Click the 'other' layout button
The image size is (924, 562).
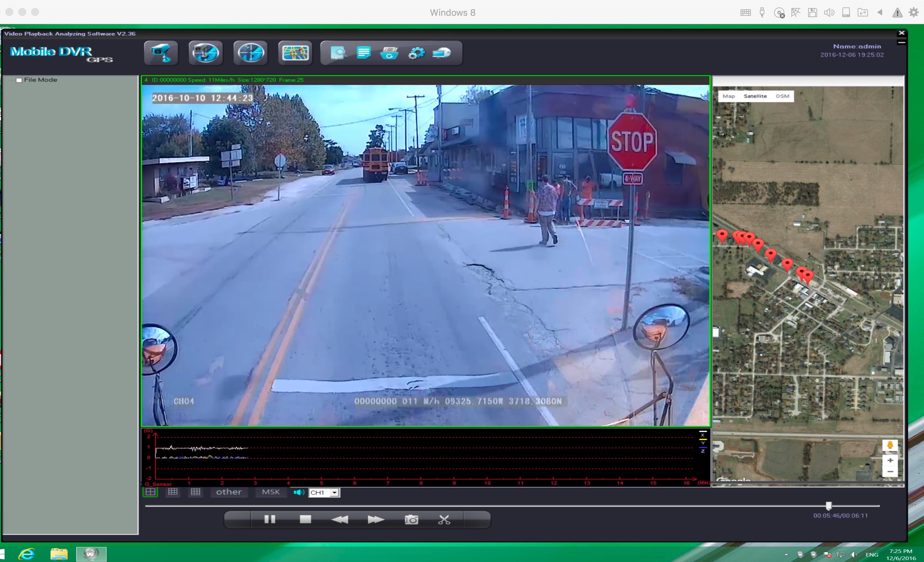click(x=229, y=492)
